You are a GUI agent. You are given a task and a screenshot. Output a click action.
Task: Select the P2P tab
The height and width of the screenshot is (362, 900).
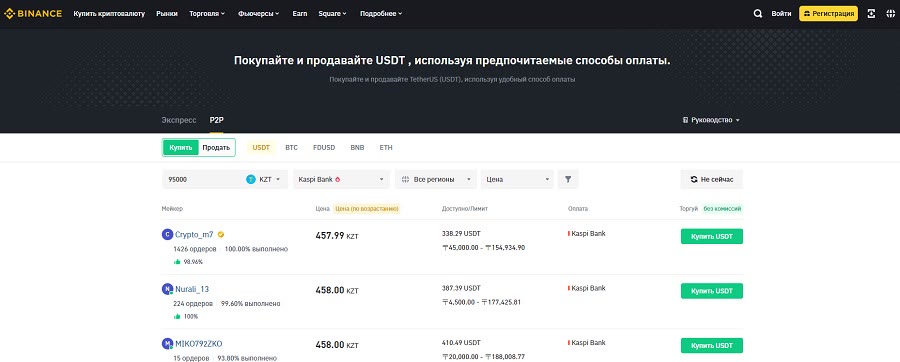[216, 120]
